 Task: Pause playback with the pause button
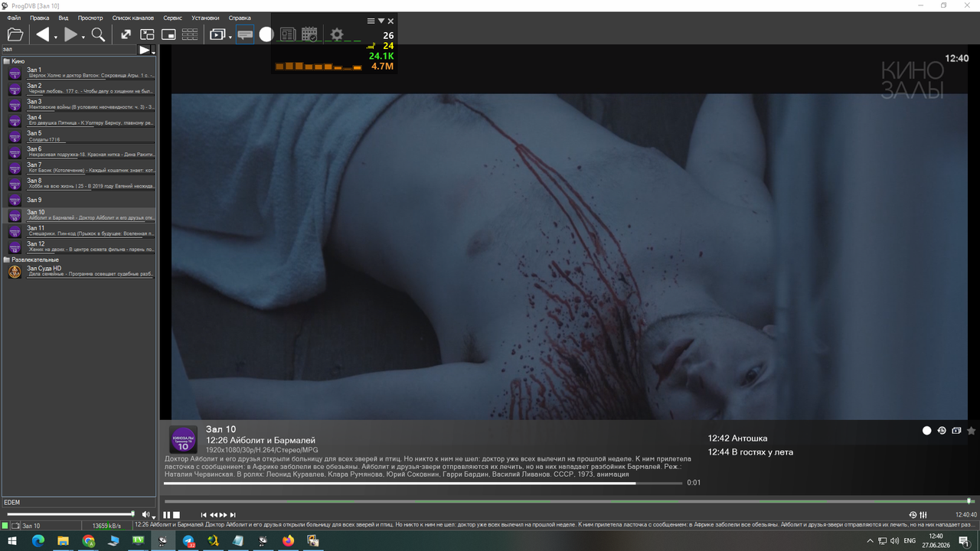click(x=167, y=515)
